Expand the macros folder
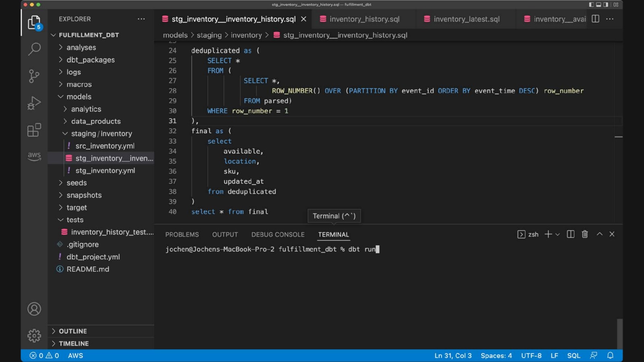The height and width of the screenshot is (362, 644). [101, 84]
